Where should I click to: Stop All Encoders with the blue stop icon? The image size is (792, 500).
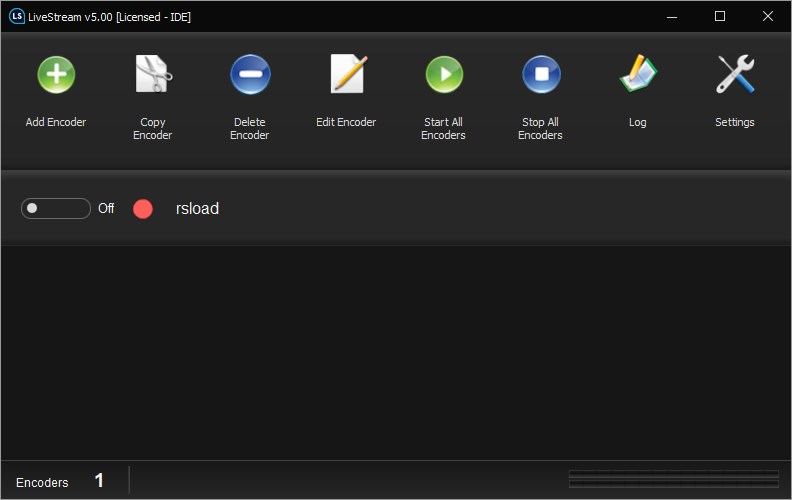click(541, 75)
